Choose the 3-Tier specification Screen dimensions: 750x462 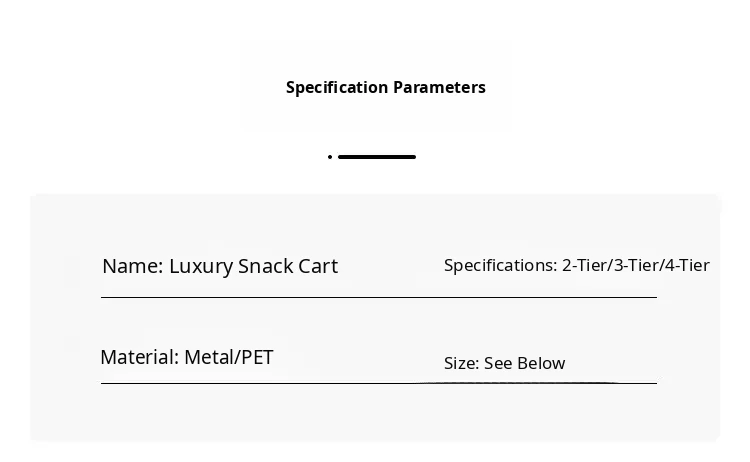pyautogui.click(x=634, y=265)
